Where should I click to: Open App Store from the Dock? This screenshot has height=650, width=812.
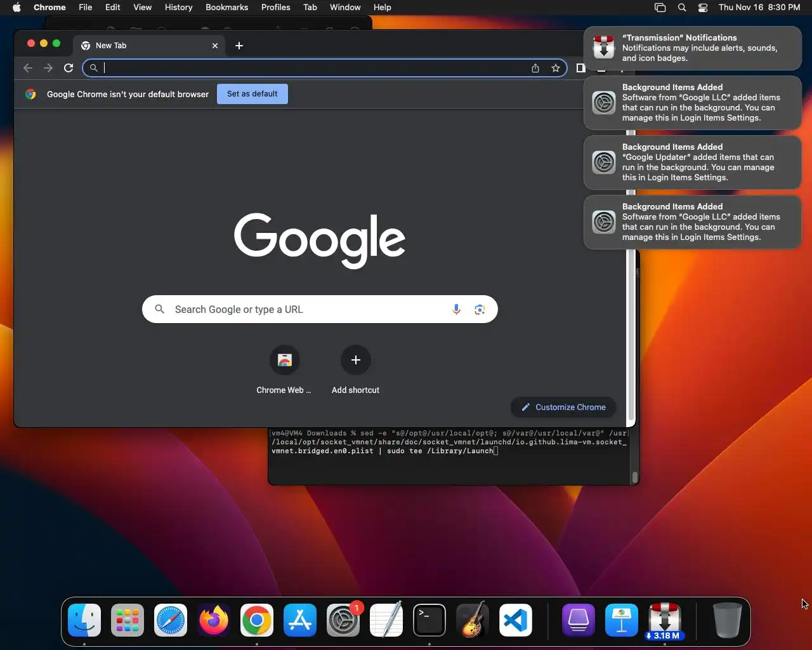pos(300,620)
